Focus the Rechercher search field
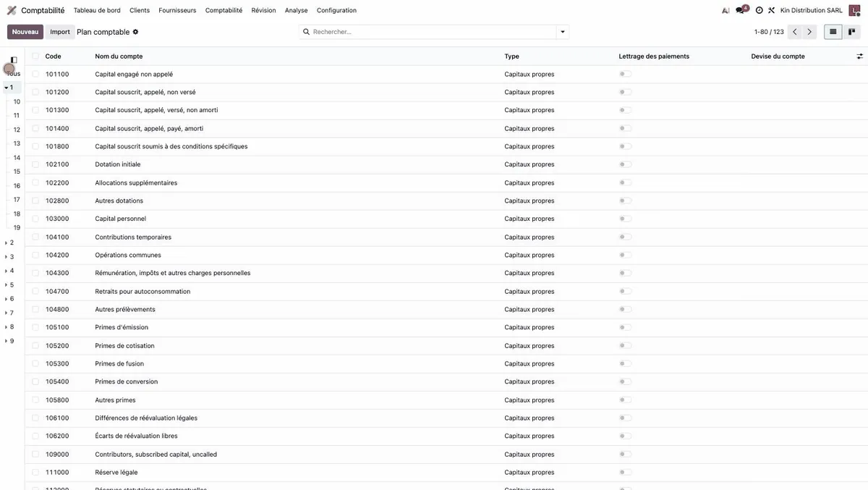This screenshot has height=490, width=868. pyautogui.click(x=433, y=32)
